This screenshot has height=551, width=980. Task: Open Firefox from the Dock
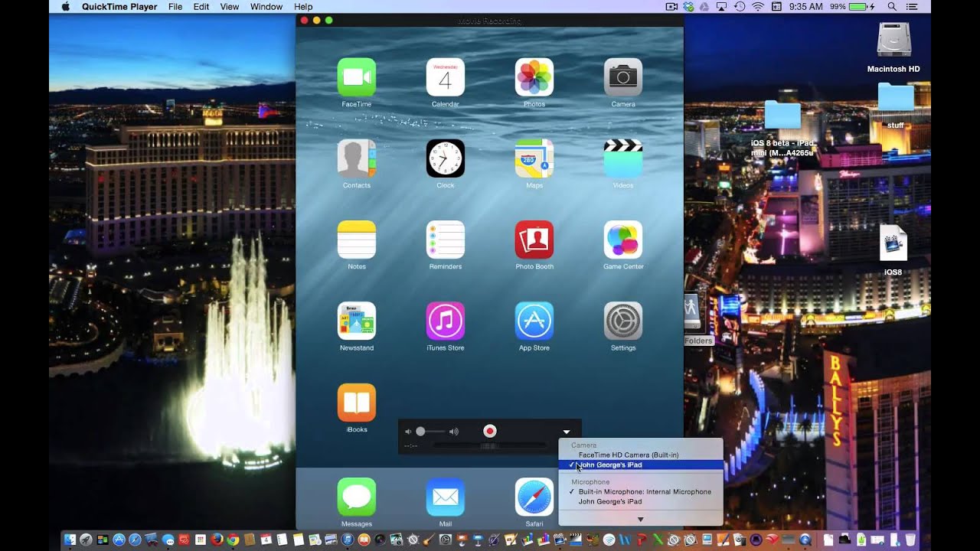click(217, 540)
